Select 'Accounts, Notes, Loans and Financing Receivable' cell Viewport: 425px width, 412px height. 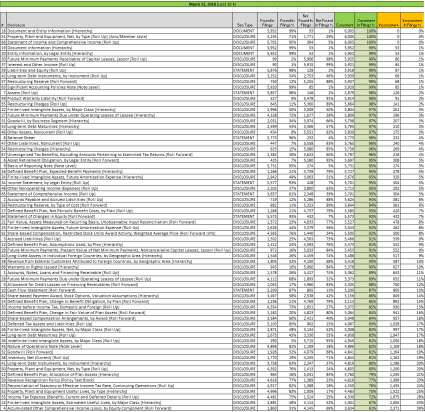pyautogui.click(x=119, y=273)
